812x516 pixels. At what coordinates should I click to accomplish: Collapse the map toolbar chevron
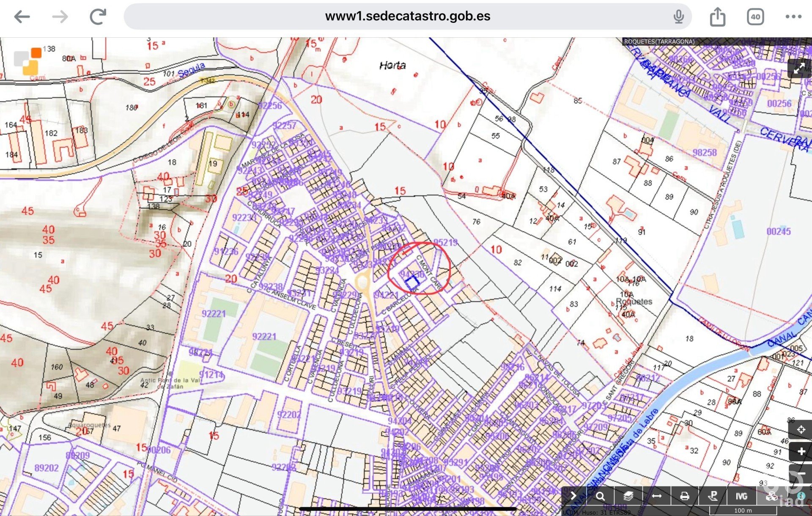point(573,496)
